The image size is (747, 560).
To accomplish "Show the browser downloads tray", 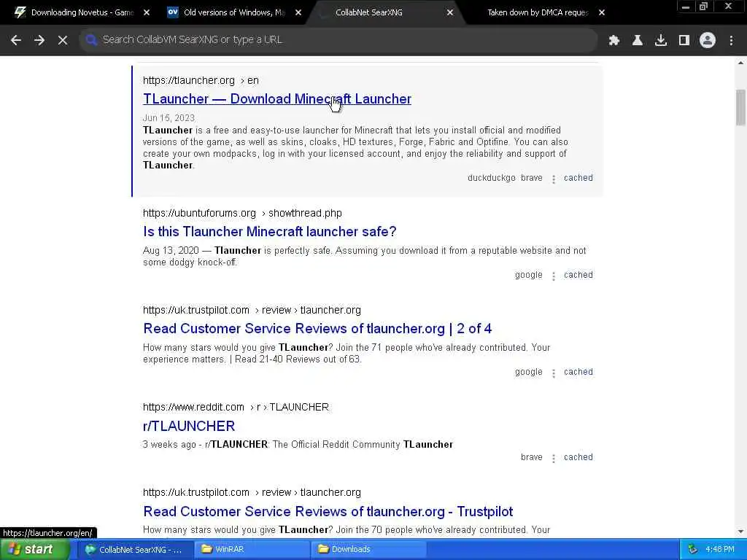I will (661, 40).
